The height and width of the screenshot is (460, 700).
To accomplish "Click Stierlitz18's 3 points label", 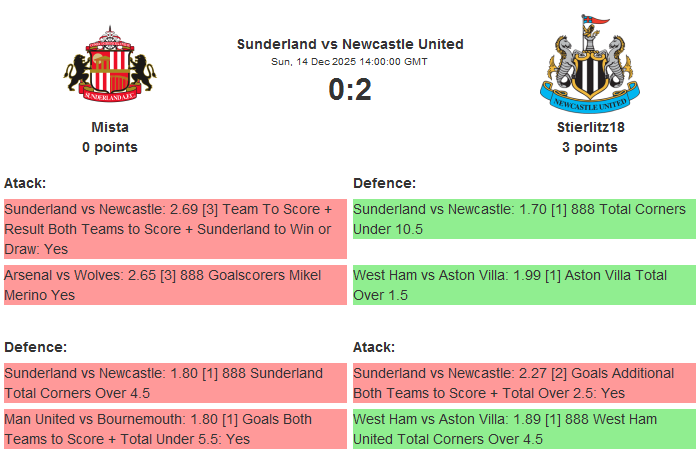I will (589, 147).
